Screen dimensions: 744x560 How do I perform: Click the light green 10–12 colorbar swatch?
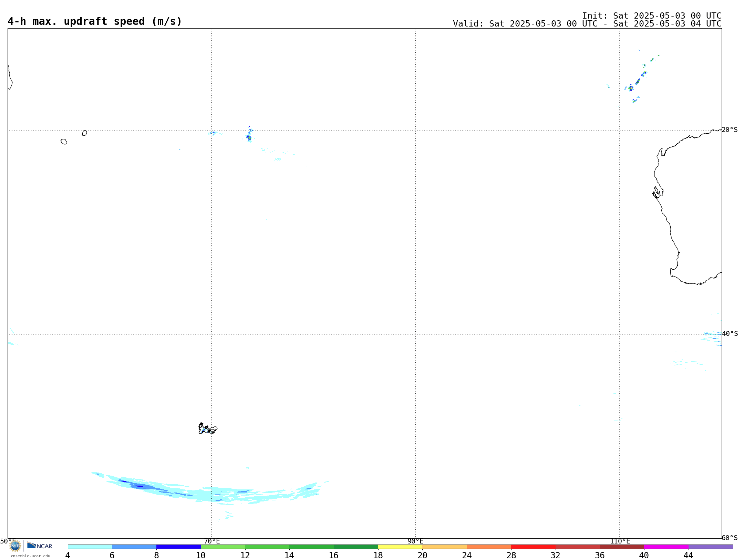223,547
